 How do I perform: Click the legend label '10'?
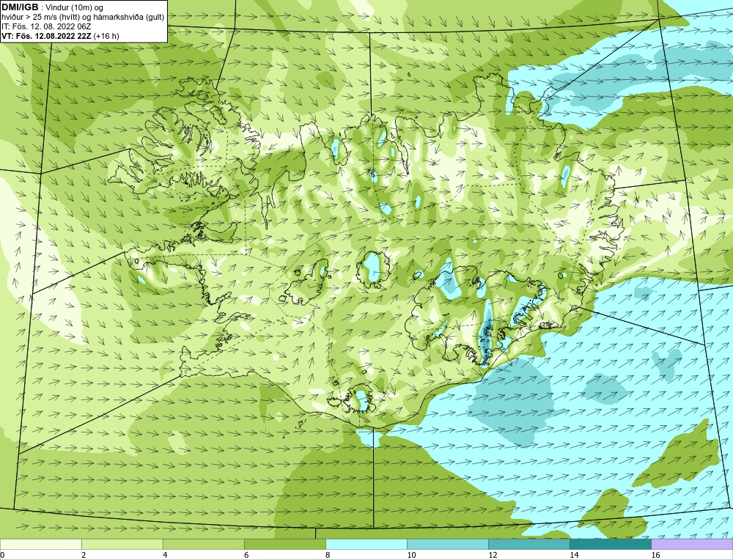pyautogui.click(x=411, y=555)
